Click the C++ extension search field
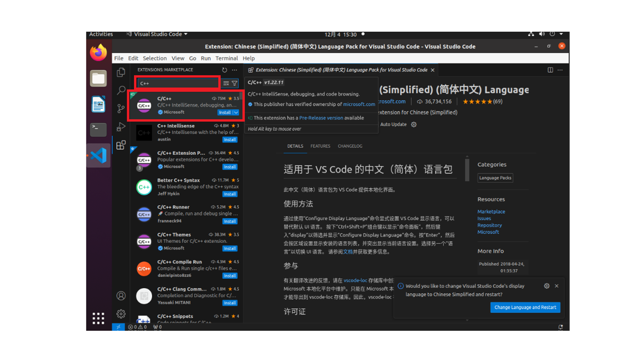This screenshot has width=644, height=362. 178,83
